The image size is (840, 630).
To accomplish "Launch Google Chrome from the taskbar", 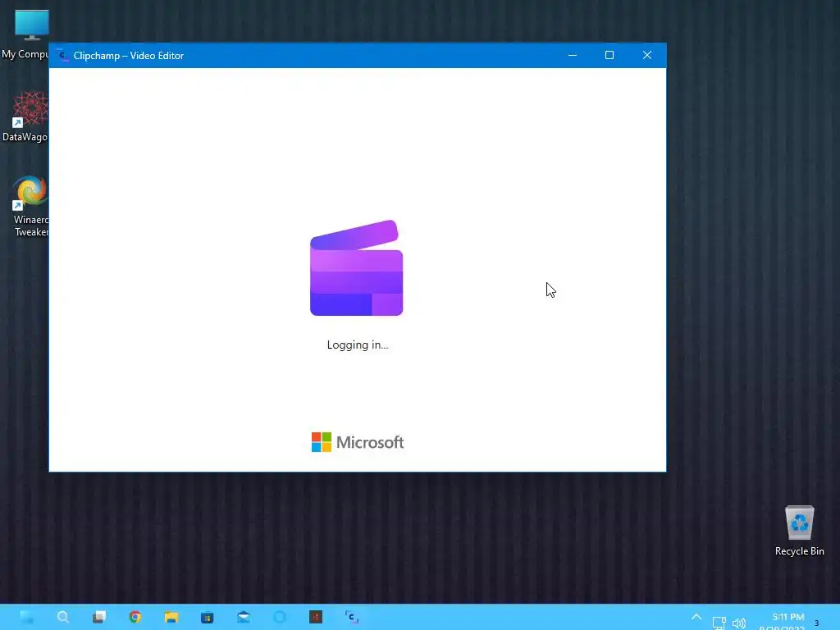I will pyautogui.click(x=135, y=617).
